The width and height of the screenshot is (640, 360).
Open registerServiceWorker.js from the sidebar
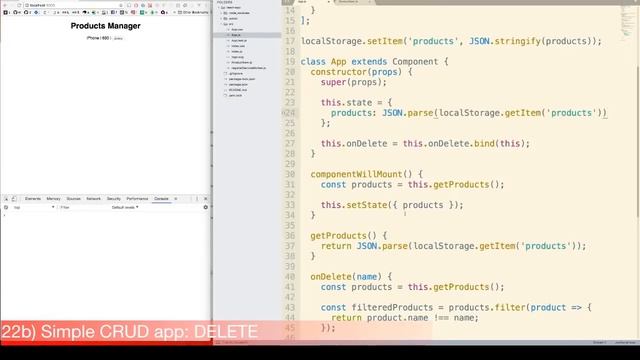point(248,68)
